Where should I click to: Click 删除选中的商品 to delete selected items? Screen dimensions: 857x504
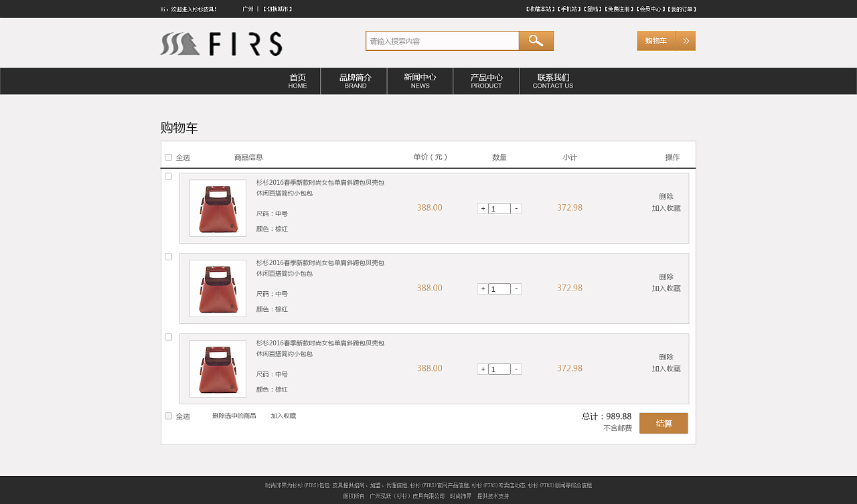(x=236, y=416)
